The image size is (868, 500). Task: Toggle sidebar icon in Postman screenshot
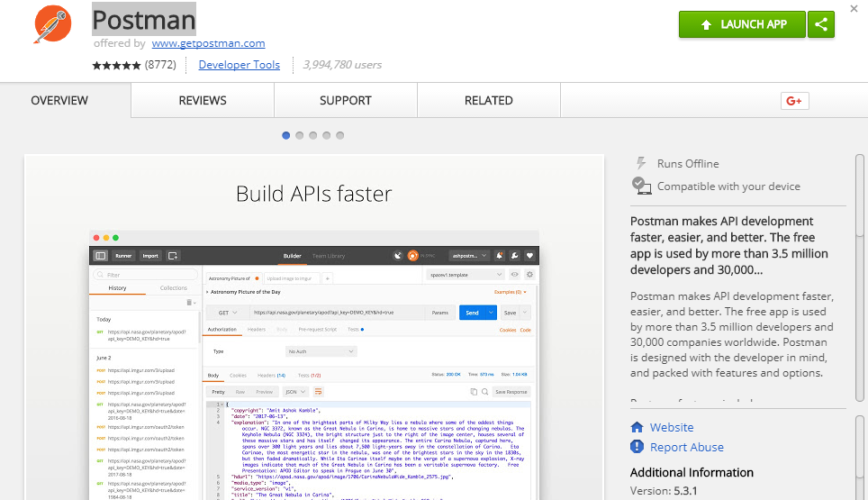pos(100,256)
